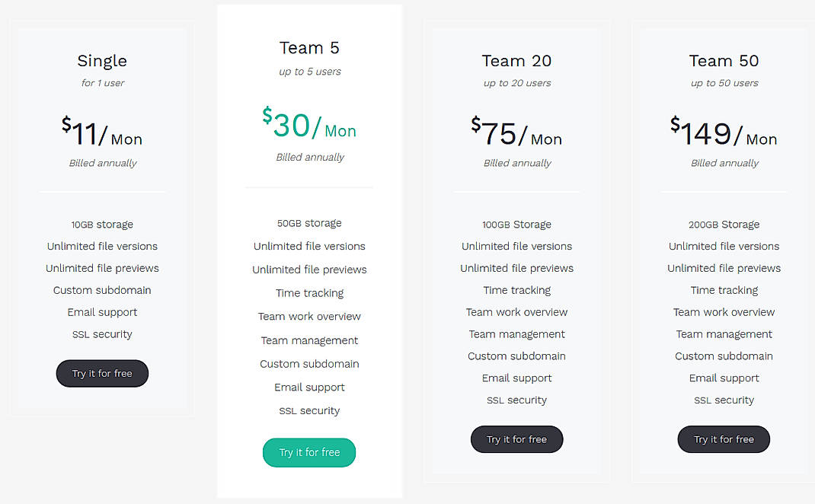Viewport: 815px width, 504px height.
Task: Select 10GB storage feature on Single plan
Action: coord(102,224)
